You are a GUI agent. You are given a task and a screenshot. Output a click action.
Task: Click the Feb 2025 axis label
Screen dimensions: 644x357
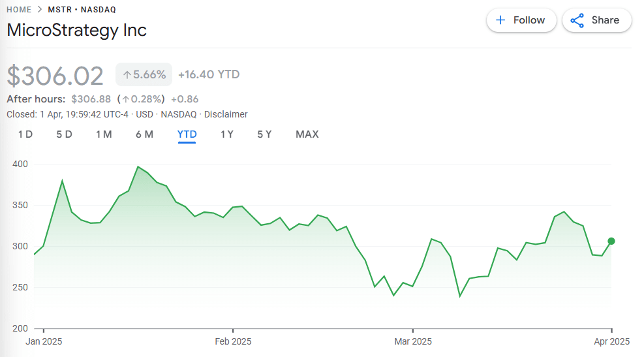tap(233, 341)
